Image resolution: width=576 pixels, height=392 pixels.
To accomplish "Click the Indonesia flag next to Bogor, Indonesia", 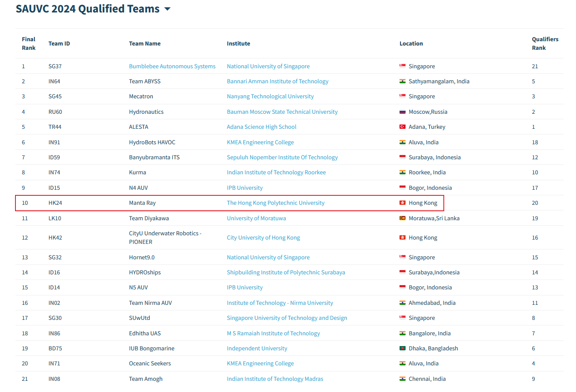I will (402, 188).
